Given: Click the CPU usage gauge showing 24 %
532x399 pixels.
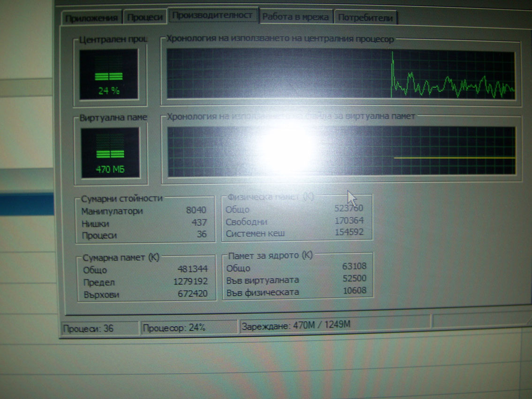Looking at the screenshot, I should click(x=109, y=74).
